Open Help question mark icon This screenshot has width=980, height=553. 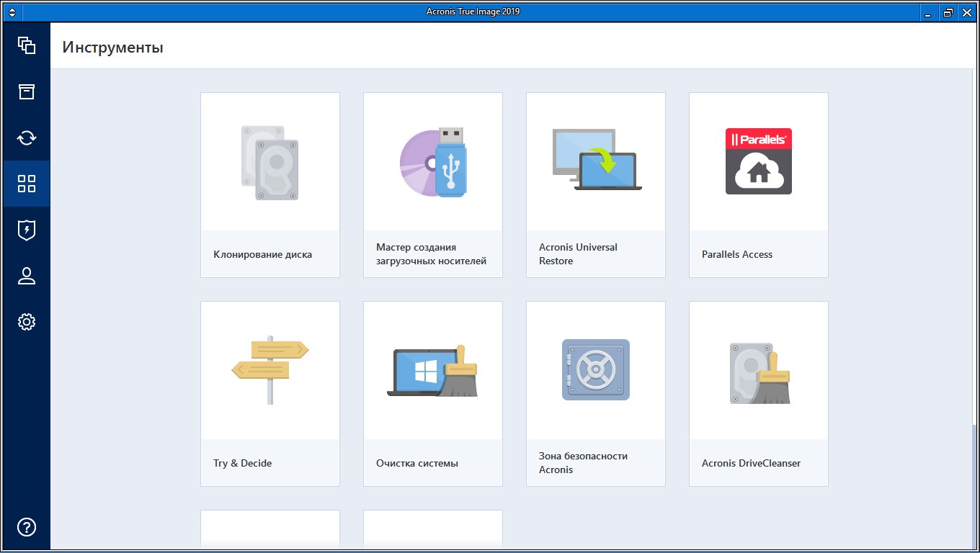point(27,526)
